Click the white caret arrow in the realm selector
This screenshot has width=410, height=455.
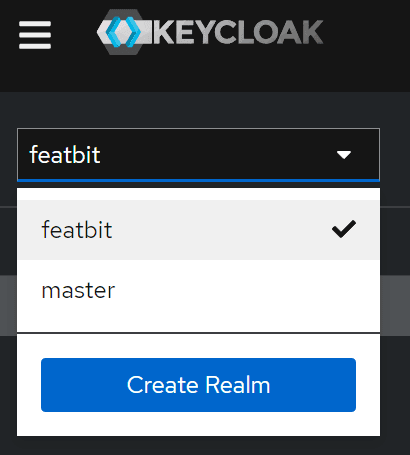[344, 155]
